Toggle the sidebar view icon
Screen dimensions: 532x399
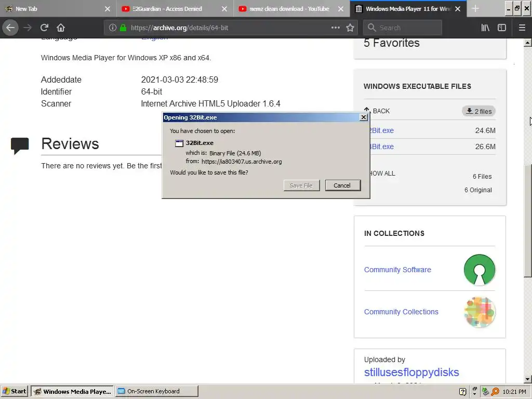[x=502, y=28]
